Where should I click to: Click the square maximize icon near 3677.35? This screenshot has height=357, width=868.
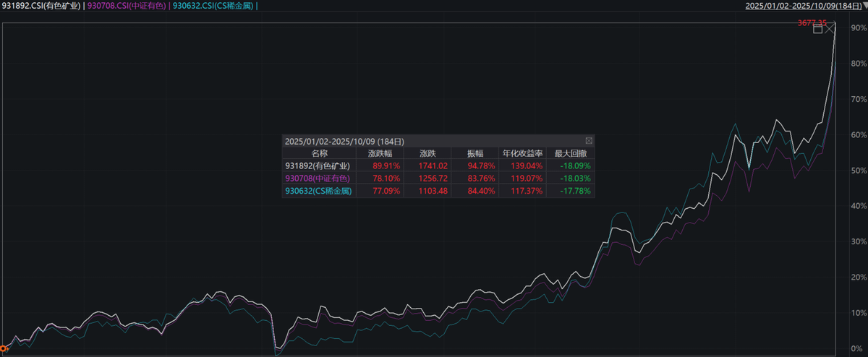[818, 29]
